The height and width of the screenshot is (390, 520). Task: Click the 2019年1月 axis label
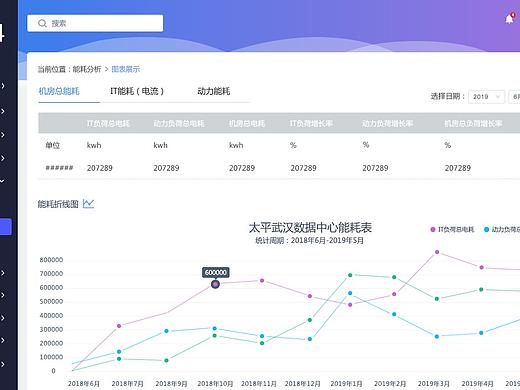coord(346,384)
